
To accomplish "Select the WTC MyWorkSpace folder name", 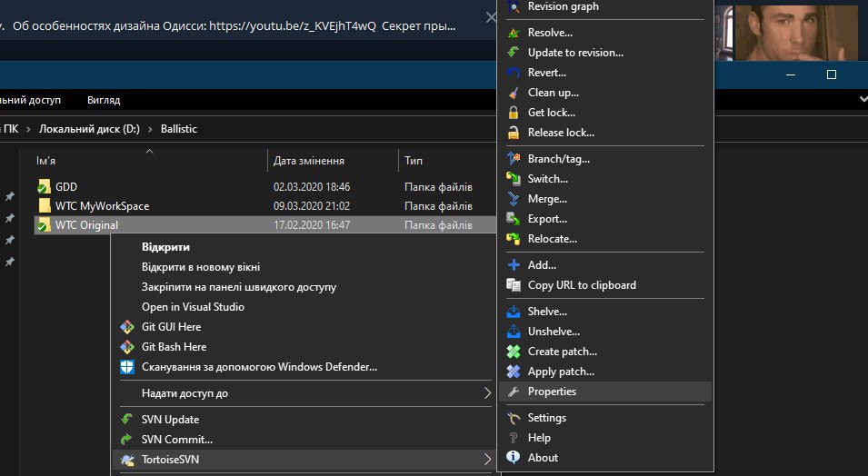I will click(103, 206).
